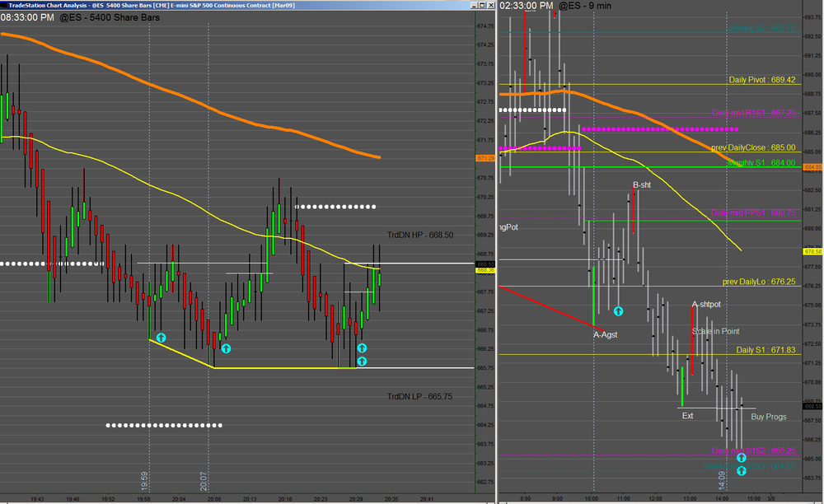Viewport: 824px width, 504px height.
Task: Click the TrdDN HP - 668.50 label
Action: [x=420, y=235]
